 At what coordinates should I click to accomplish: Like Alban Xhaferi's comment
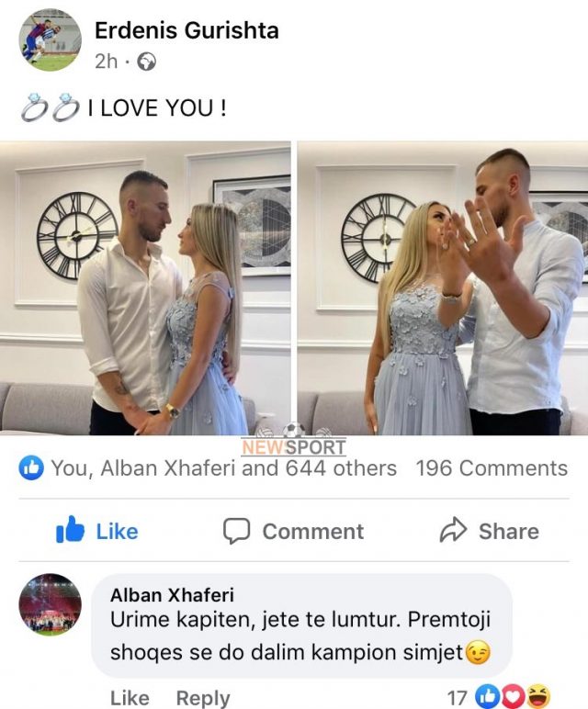click(130, 698)
